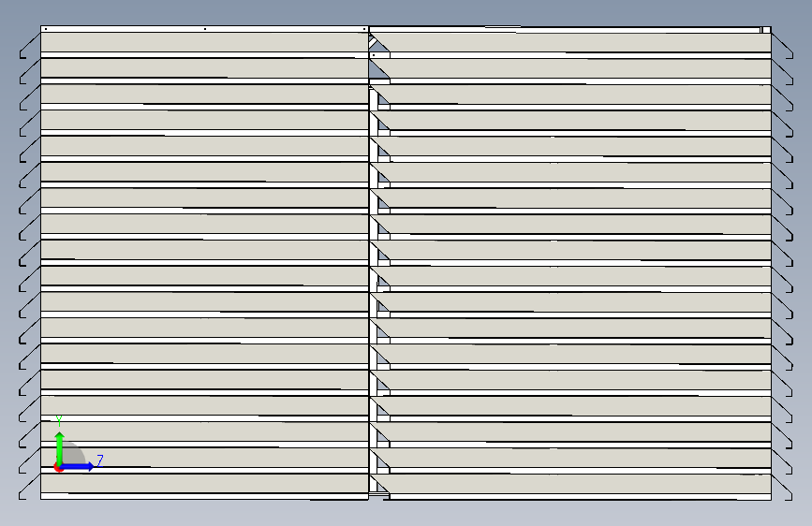Screen dimensions: 812x526
Task: Click the "Y" axis label
Action: [x=59, y=420]
